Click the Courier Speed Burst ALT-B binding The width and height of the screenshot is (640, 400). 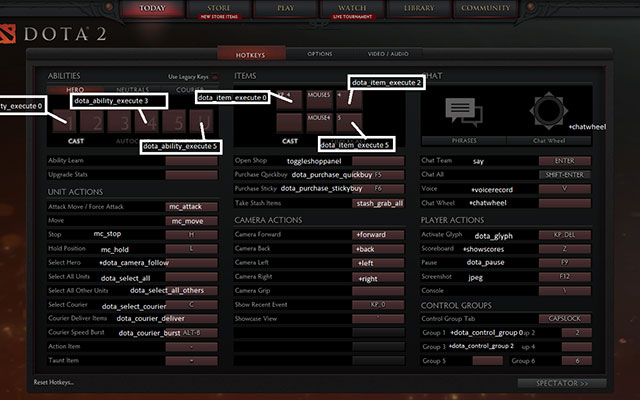click(x=191, y=333)
